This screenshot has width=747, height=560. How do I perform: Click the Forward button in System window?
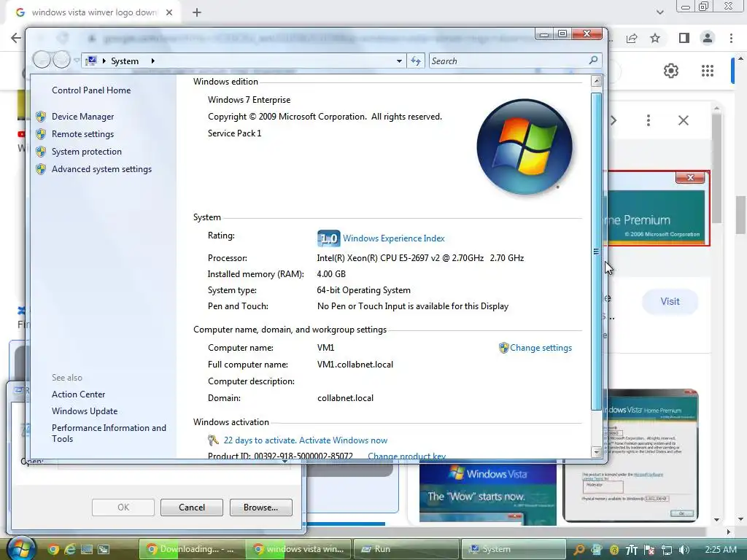pos(61,60)
